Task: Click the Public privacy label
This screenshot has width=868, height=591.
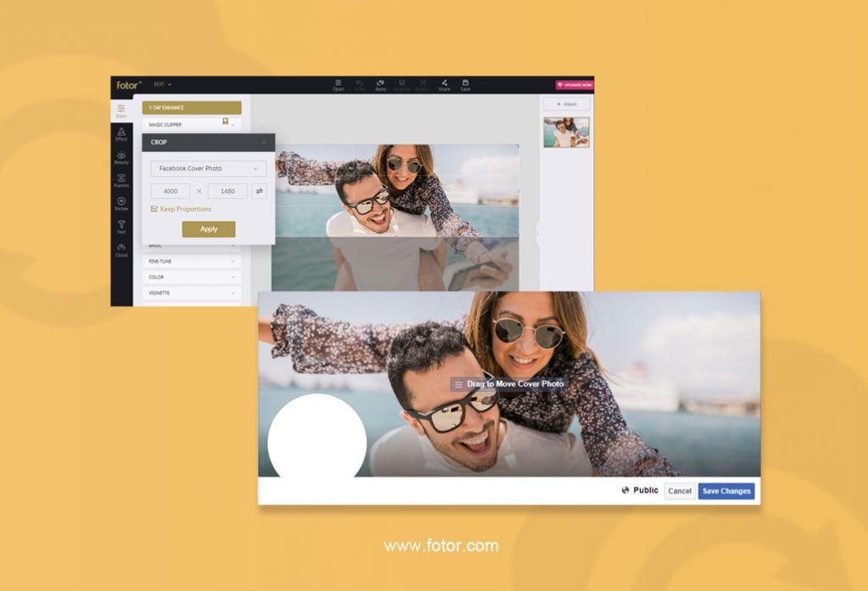Action: (x=645, y=490)
